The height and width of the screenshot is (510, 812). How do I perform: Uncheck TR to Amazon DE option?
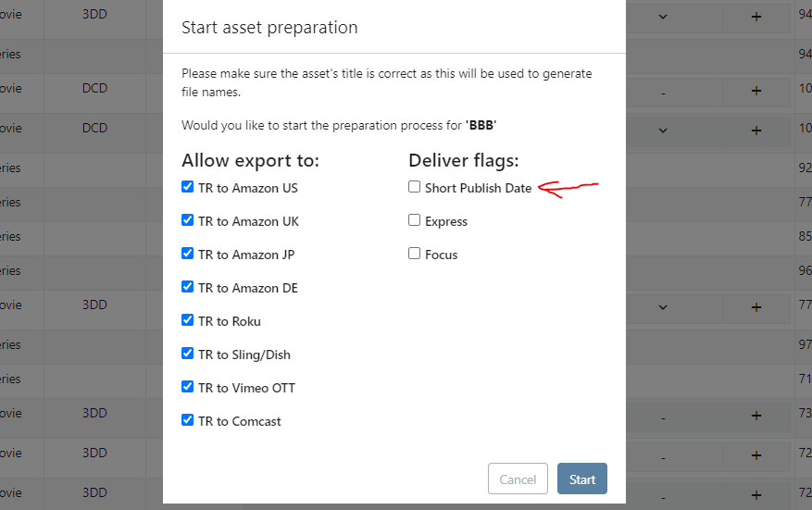pos(188,287)
